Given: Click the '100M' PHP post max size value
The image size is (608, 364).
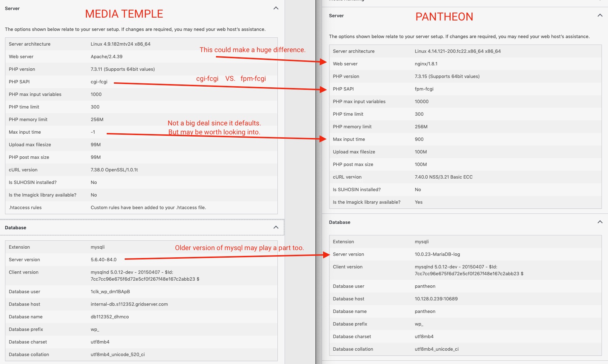Looking at the screenshot, I should pos(421,165).
